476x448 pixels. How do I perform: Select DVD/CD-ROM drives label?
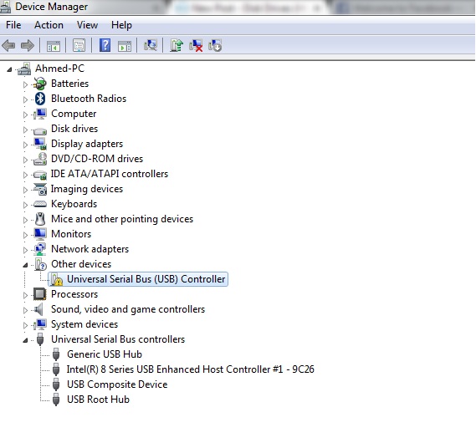97,159
